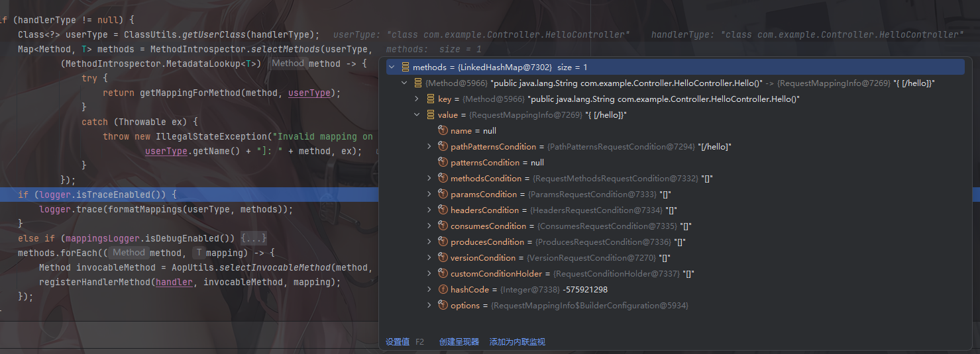This screenshot has width=980, height=354.
Task: Expand the key Method@5966 node
Action: pos(416,99)
